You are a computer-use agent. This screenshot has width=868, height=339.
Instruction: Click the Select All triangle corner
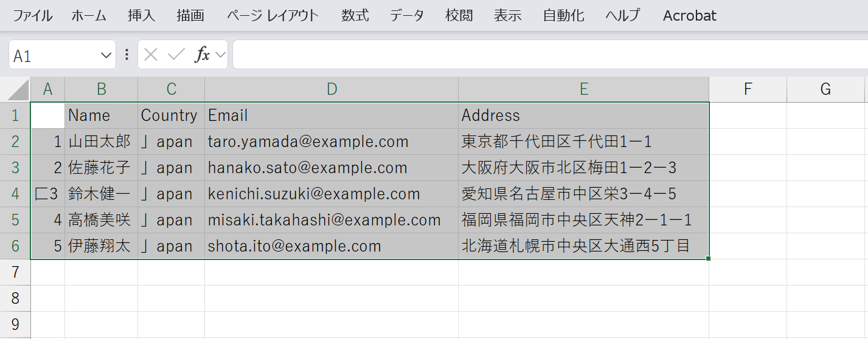(x=18, y=90)
